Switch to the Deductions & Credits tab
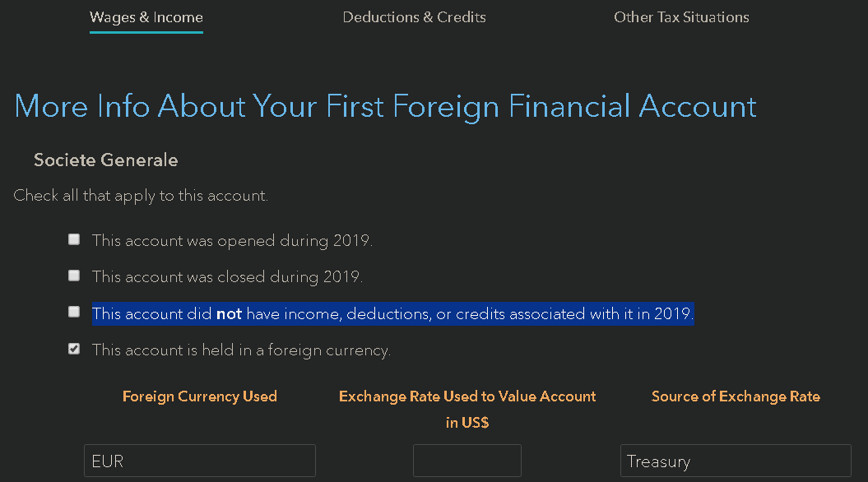This screenshot has height=482, width=868. (414, 16)
